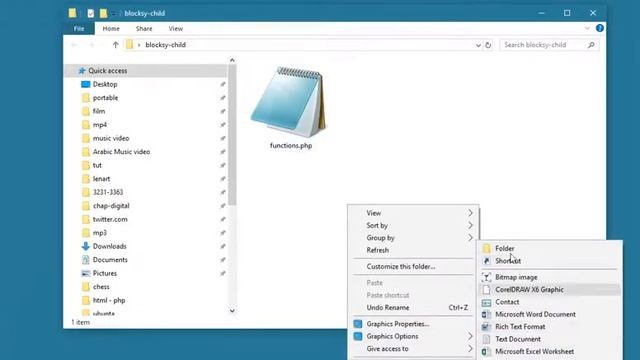Viewport: 640px width, 360px height.
Task: Click the Rich Text Format icon
Action: (486, 327)
